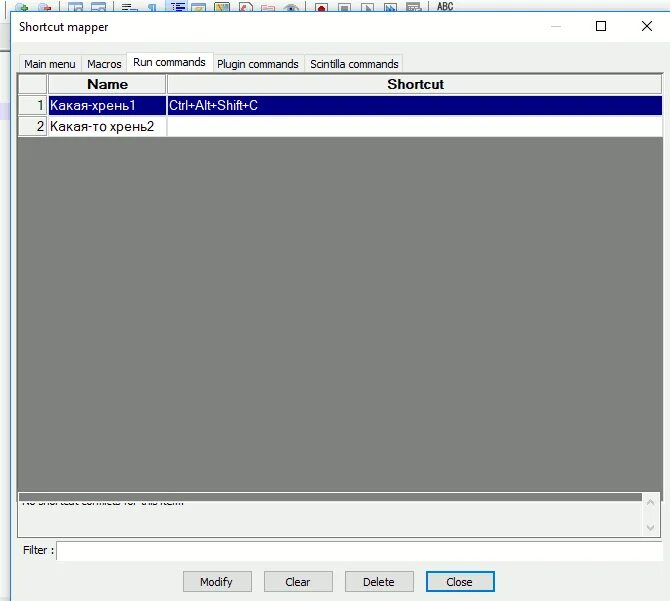Switch to the Main menu tab
The height and width of the screenshot is (601, 670).
pos(50,64)
